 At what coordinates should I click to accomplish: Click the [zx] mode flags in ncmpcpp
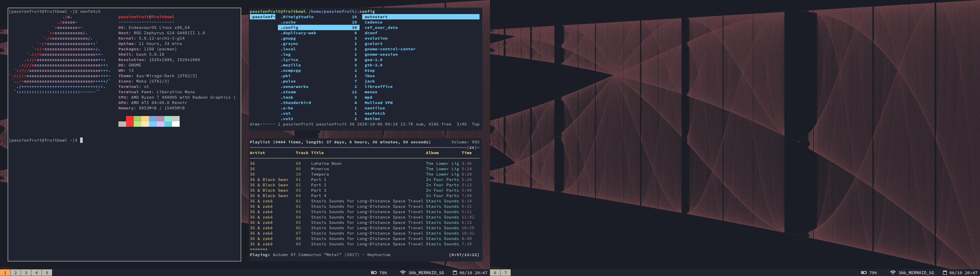tap(472, 147)
